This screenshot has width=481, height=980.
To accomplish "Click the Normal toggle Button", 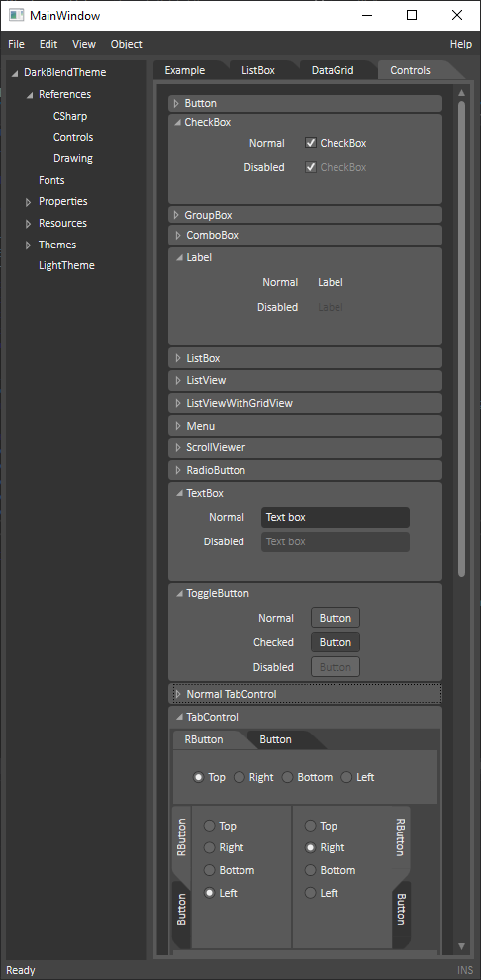I will tap(336, 618).
